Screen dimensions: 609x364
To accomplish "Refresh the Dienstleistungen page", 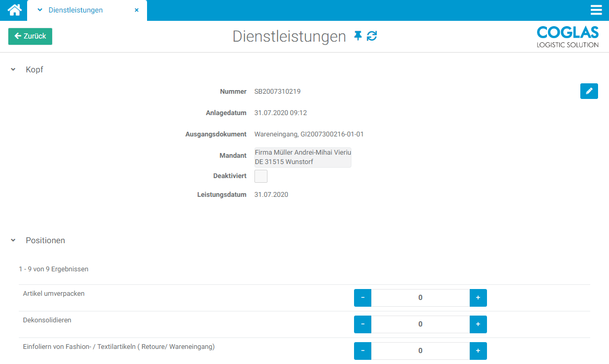I will click(372, 36).
